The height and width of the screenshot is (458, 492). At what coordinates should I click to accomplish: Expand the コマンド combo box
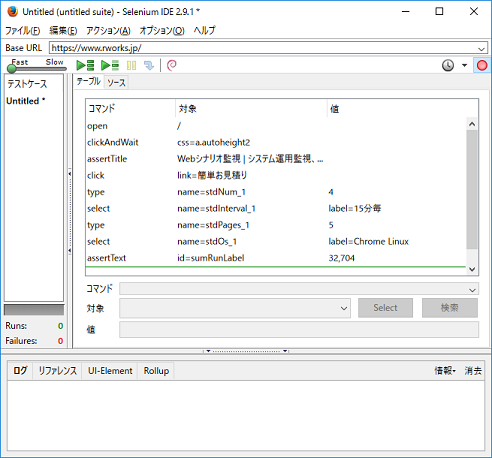(472, 290)
